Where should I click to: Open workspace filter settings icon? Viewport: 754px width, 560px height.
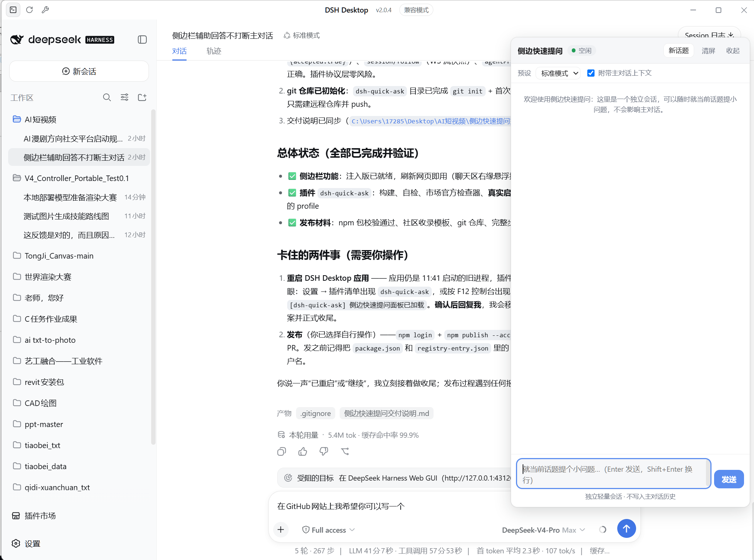click(125, 98)
